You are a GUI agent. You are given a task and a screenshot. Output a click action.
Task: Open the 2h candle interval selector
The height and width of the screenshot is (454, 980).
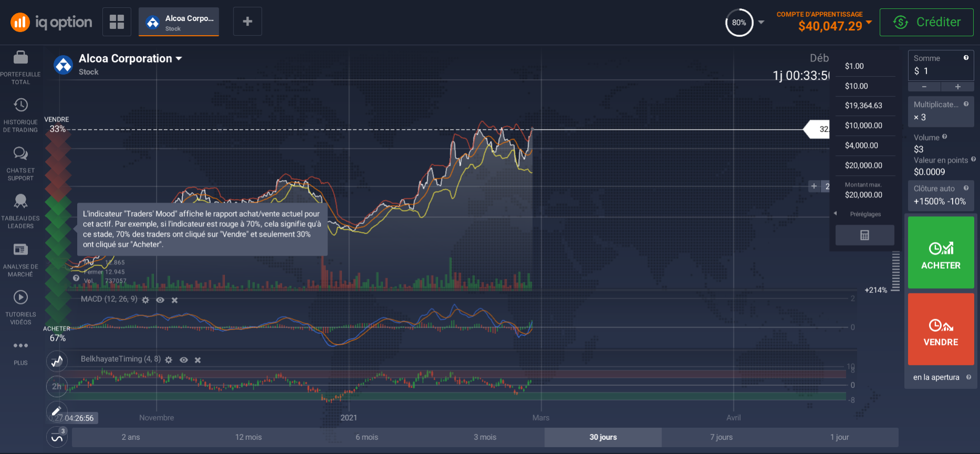pyautogui.click(x=57, y=386)
